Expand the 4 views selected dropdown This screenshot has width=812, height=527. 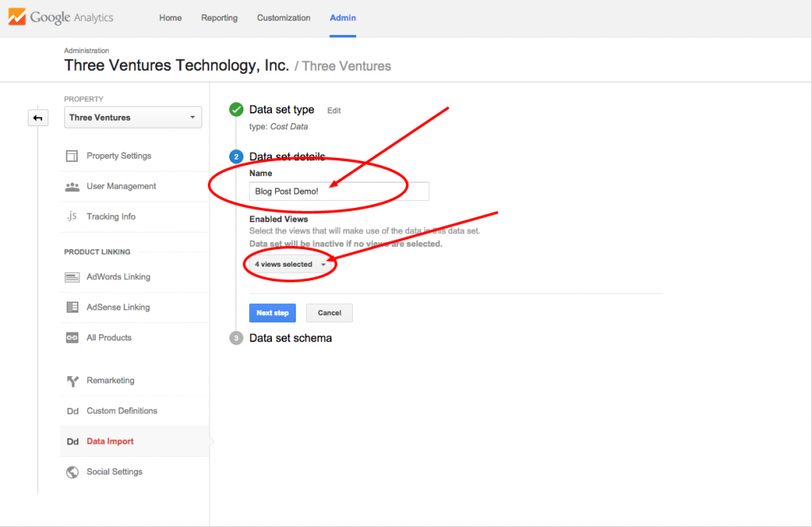tap(289, 264)
